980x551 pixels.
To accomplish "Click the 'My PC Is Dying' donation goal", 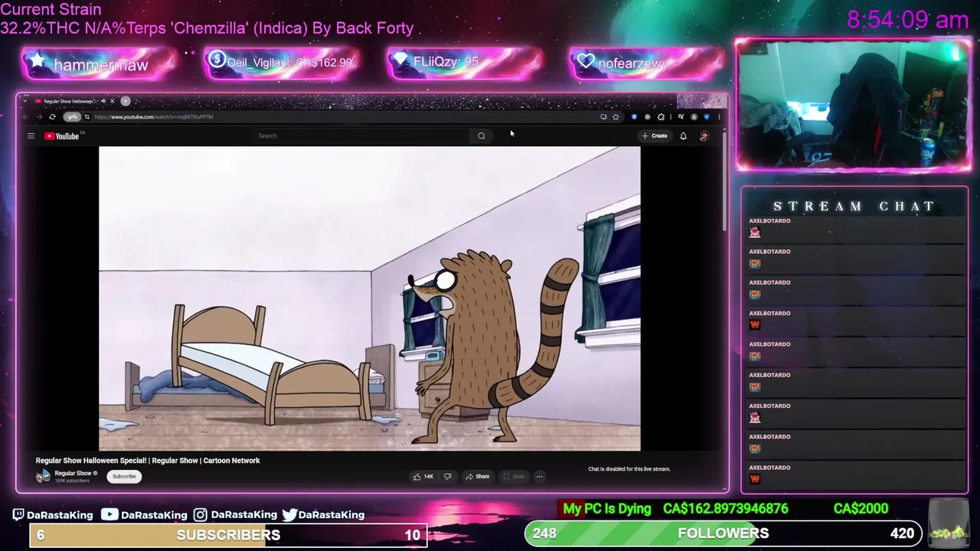I will pyautogui.click(x=606, y=509).
